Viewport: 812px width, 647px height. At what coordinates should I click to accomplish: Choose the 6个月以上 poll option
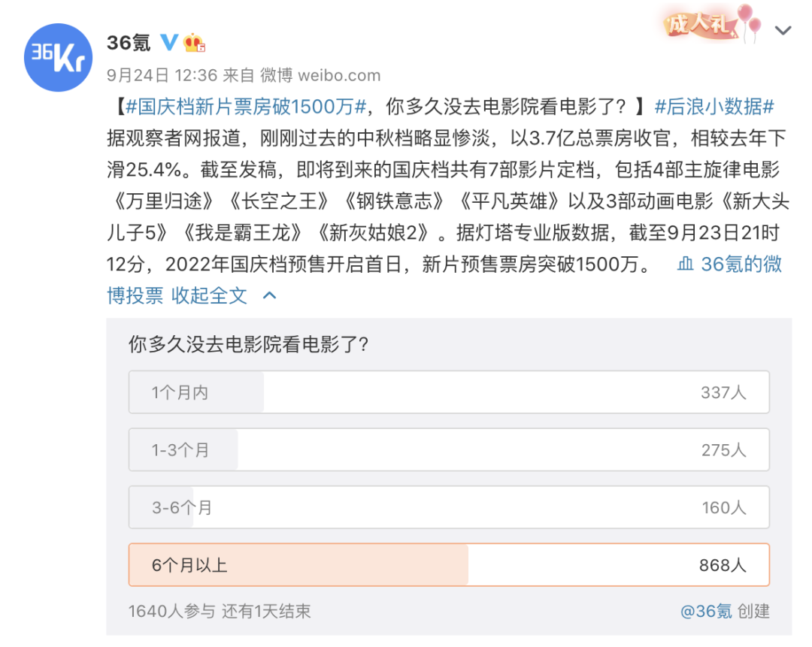point(448,565)
